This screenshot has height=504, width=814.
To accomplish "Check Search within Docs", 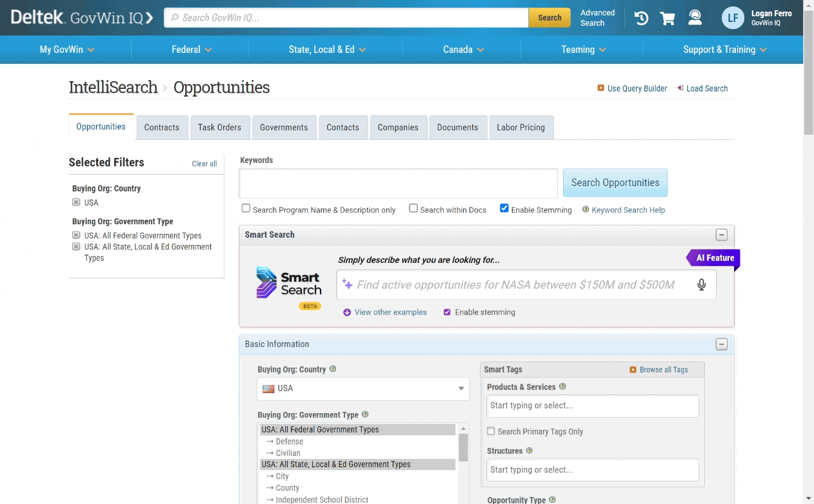I will [x=413, y=208].
